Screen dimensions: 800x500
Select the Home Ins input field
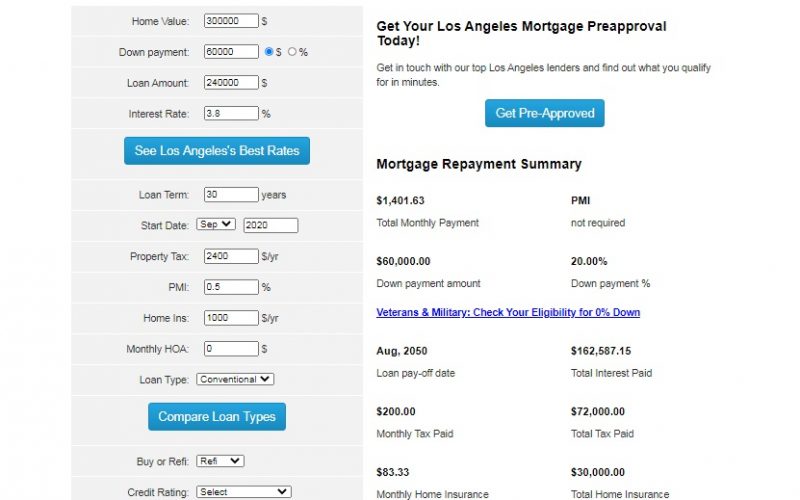point(231,318)
